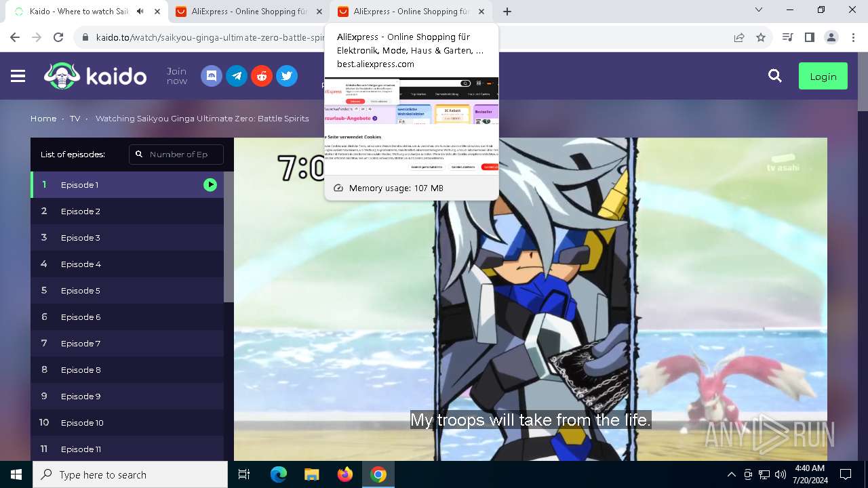Screen dimensions: 868x488
Task: Go forward in Chrome
Action: point(37,37)
